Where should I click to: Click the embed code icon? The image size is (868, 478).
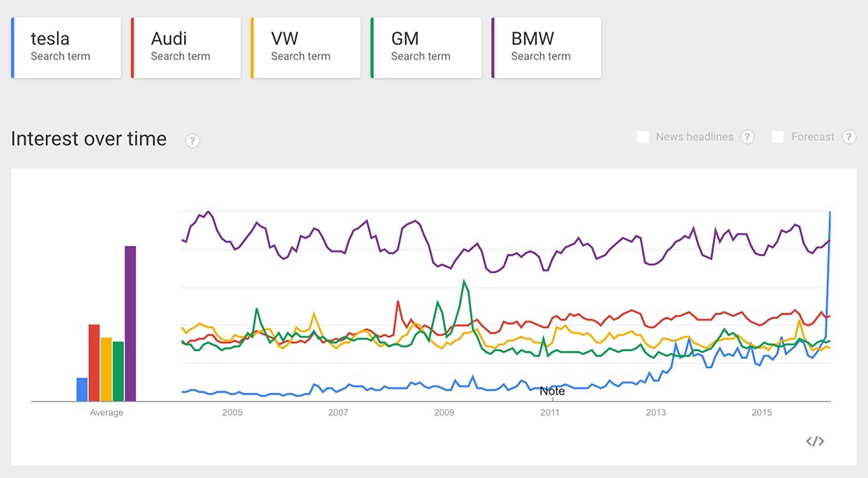tap(815, 441)
